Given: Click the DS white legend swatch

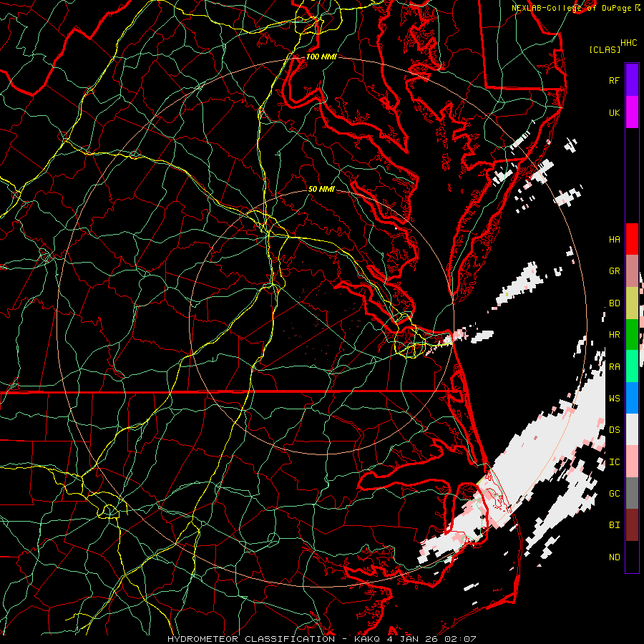Looking at the screenshot, I should point(632,429).
